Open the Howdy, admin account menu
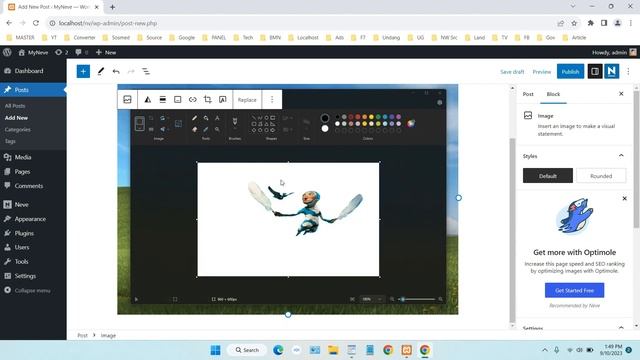 (x=614, y=52)
